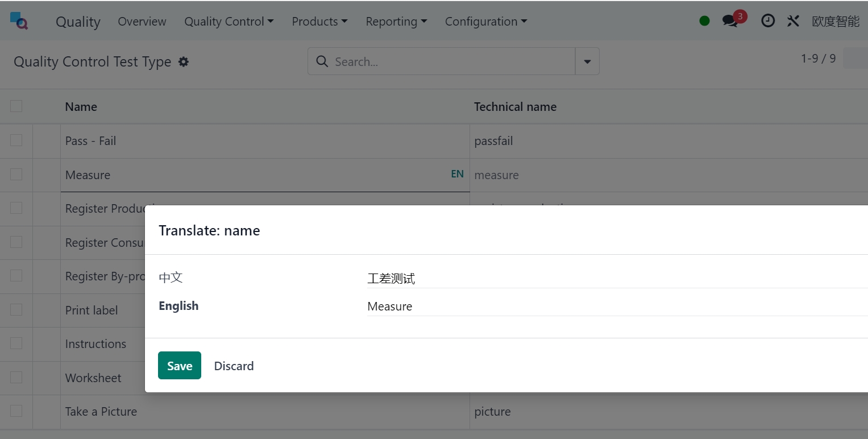Click the Quality app logo icon
This screenshot has width=868, height=439.
coord(19,21)
